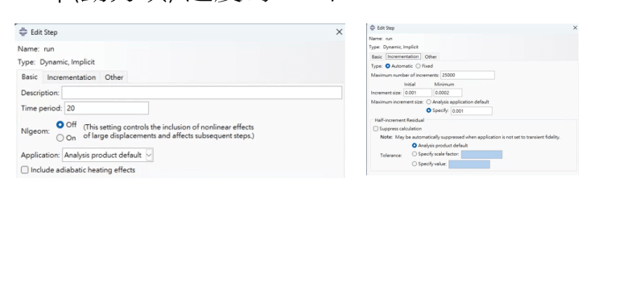644x299 pixels.
Task: Switch to Basic tab in small dialog
Action: click(377, 56)
